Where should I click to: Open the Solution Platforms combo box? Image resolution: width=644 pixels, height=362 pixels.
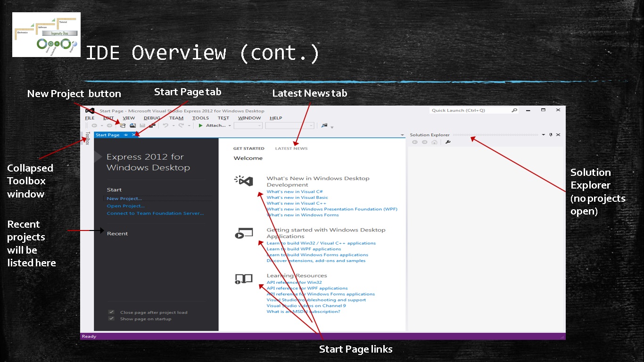[289, 125]
